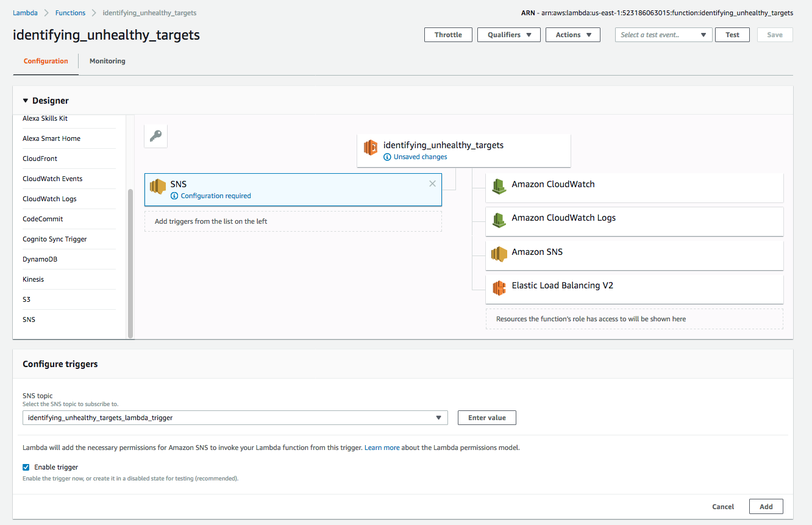Click the Configuration required text

pyautogui.click(x=216, y=196)
